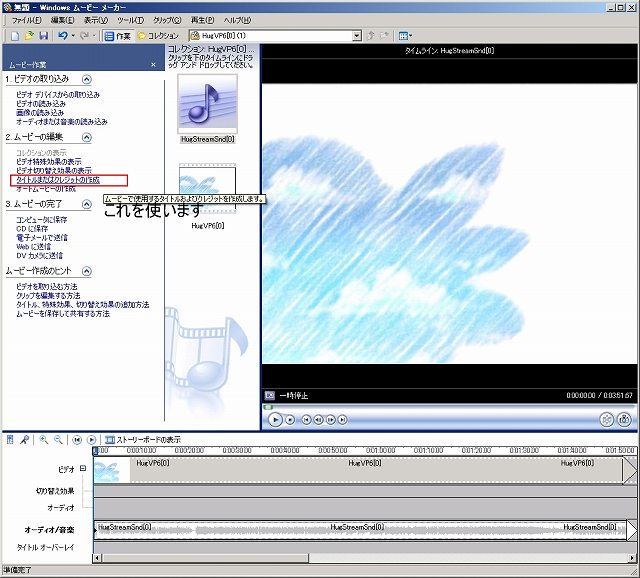Open the 編集(E) menu
This screenshot has height=578, width=640.
coord(62,20)
